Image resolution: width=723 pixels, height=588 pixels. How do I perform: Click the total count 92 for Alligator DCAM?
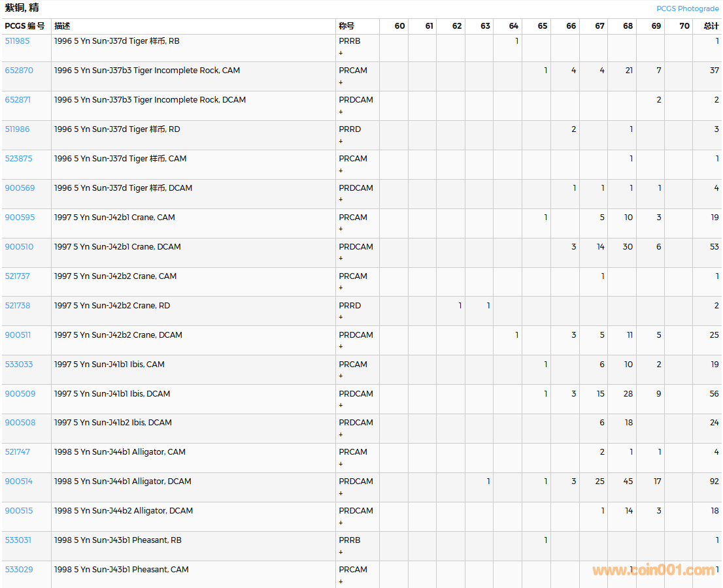tap(714, 482)
